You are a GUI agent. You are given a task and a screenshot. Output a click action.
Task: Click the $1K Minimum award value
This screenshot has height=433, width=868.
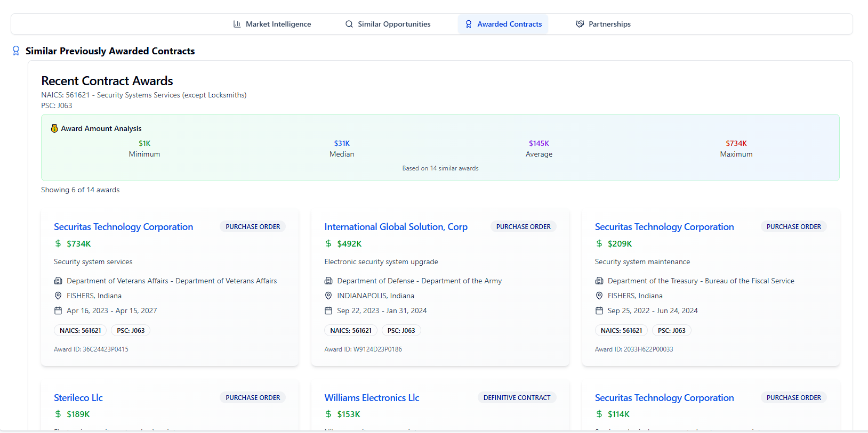point(144,143)
